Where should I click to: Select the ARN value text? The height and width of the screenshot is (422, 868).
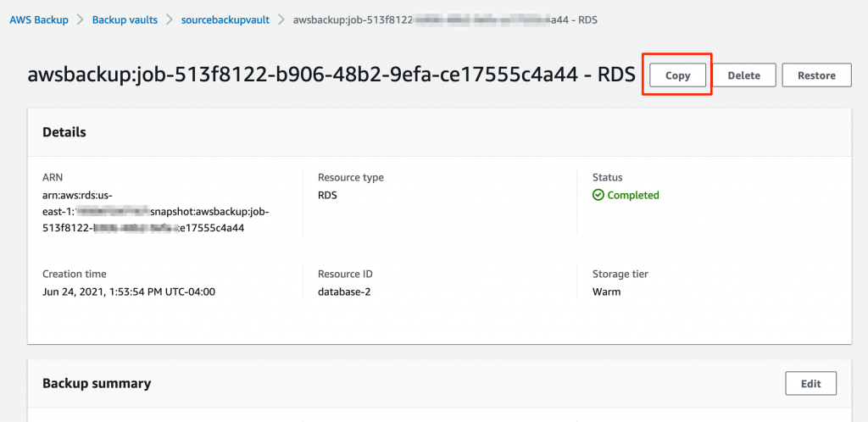pyautogui.click(x=156, y=211)
